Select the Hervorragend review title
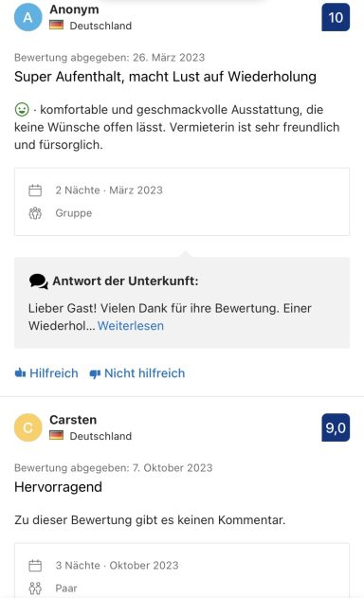This screenshot has height=598, width=364. [x=58, y=487]
